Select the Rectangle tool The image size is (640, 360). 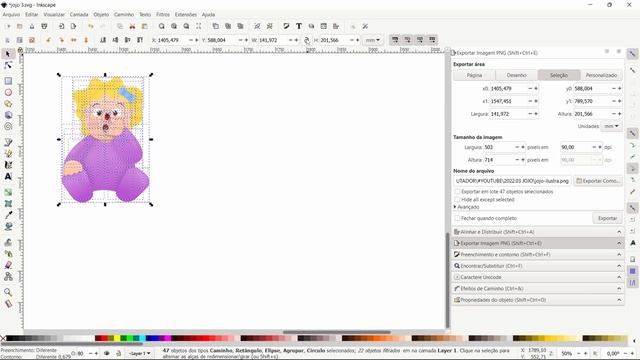(8, 81)
